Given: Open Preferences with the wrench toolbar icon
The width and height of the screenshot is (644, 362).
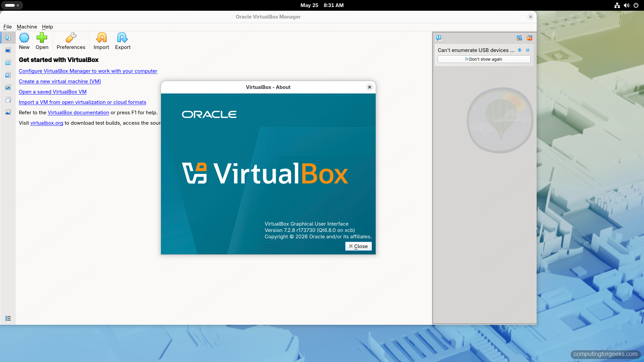Looking at the screenshot, I should pyautogui.click(x=71, y=41).
